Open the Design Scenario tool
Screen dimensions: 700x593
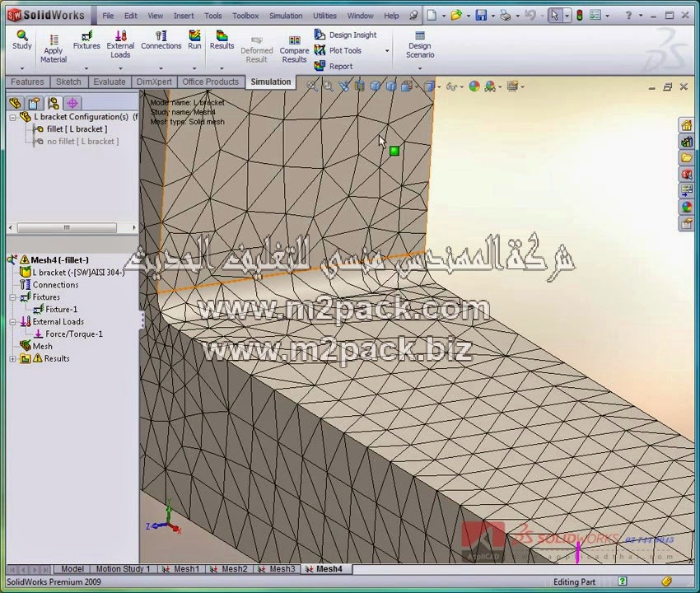tap(420, 44)
